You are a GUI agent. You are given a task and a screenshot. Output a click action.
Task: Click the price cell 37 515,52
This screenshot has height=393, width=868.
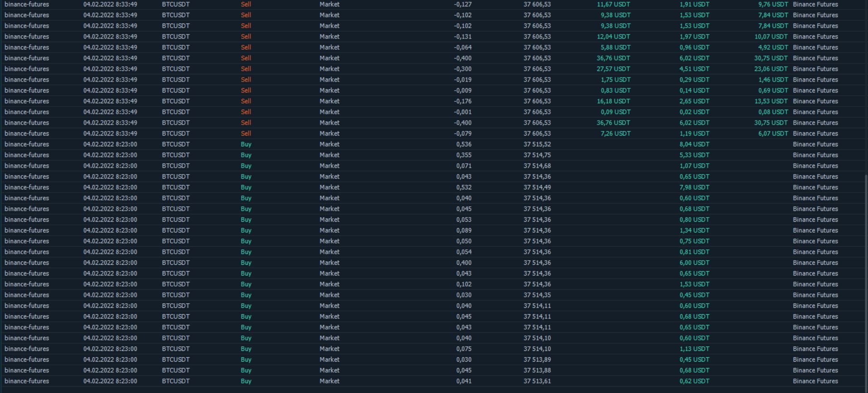click(537, 145)
